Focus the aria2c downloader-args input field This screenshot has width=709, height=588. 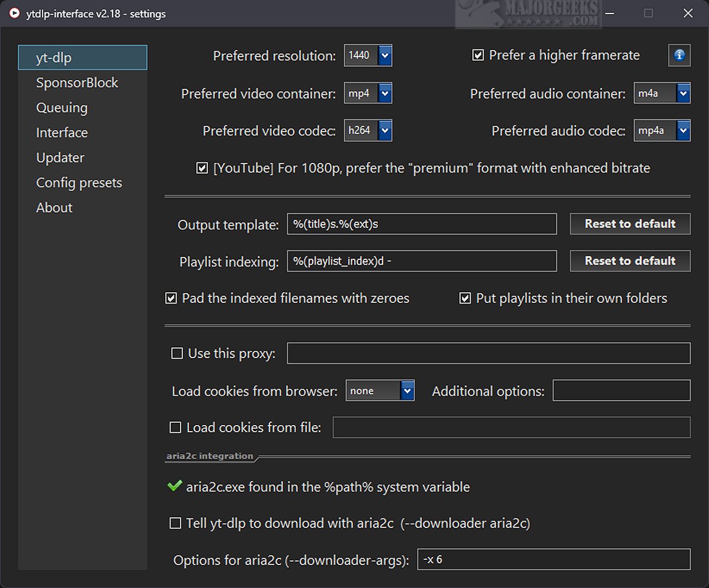coord(553,559)
